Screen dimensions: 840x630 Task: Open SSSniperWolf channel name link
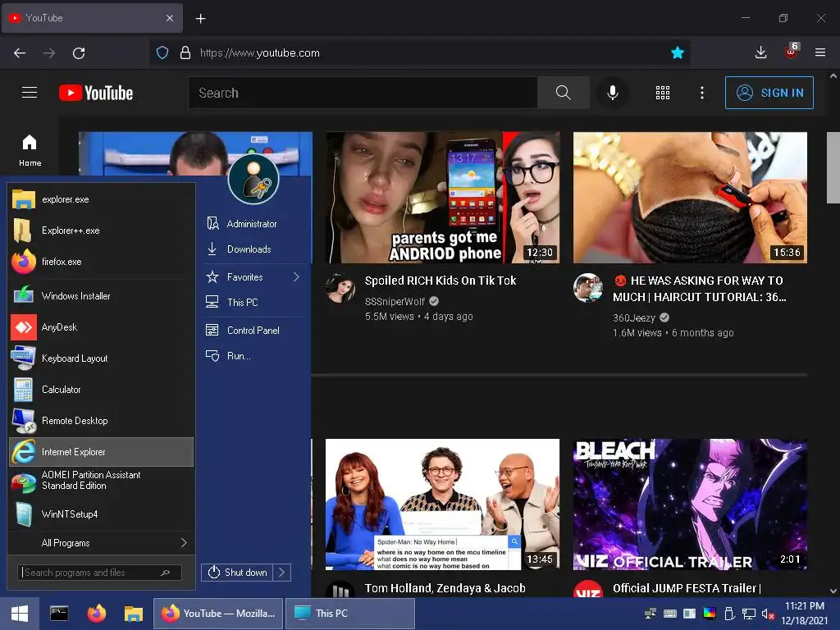(x=395, y=301)
